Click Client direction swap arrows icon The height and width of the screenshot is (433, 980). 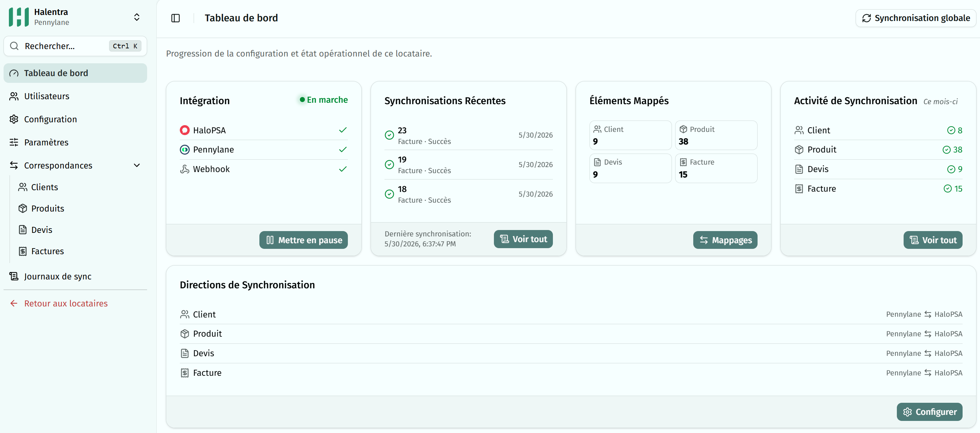click(x=928, y=314)
